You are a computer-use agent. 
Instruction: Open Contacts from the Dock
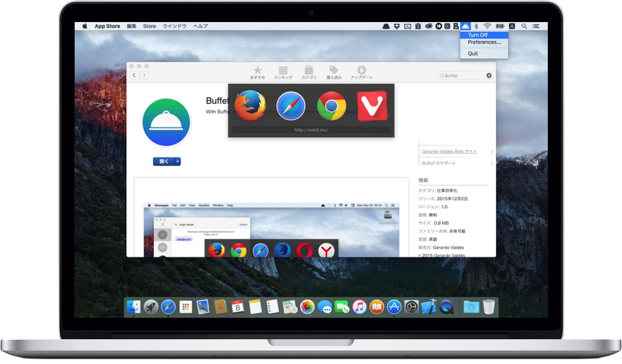coord(220,307)
